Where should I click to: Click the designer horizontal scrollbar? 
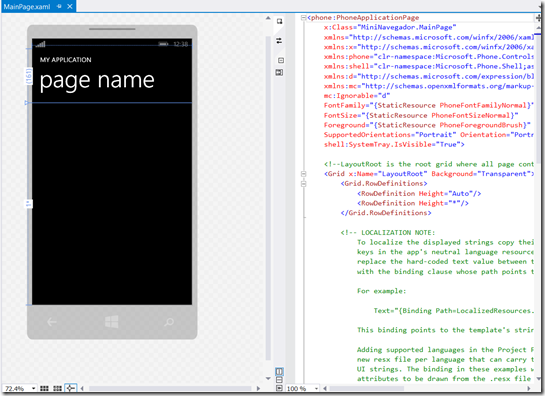point(170,388)
